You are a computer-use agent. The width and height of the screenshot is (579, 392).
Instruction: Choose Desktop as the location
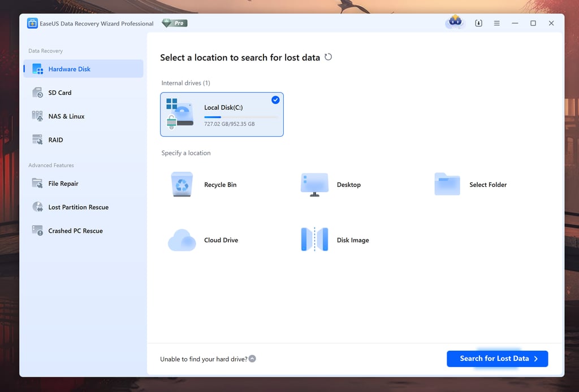click(348, 185)
